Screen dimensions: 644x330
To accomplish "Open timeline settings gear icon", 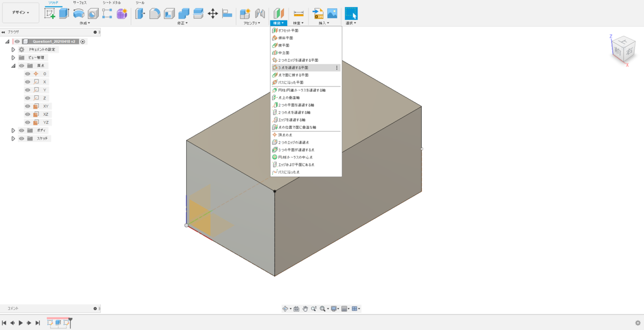I will click(x=638, y=323).
